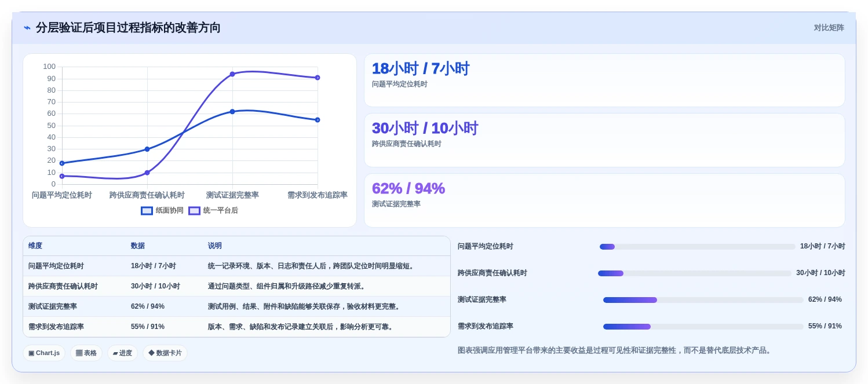
Task: Click the 需求到发布追踪率 purple point at 91
Action: click(318, 78)
